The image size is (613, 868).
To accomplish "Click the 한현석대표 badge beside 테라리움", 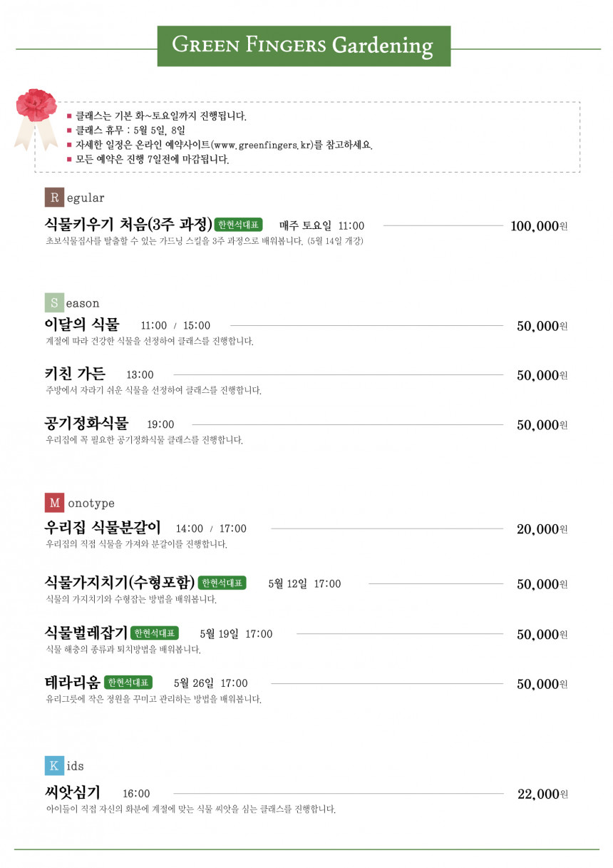I will coord(128,683).
